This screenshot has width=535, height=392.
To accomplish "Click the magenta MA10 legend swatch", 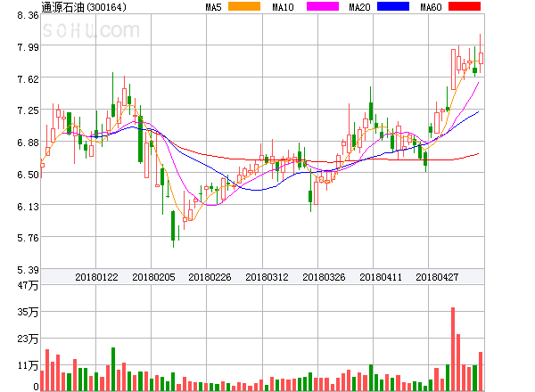I will 323,6.
